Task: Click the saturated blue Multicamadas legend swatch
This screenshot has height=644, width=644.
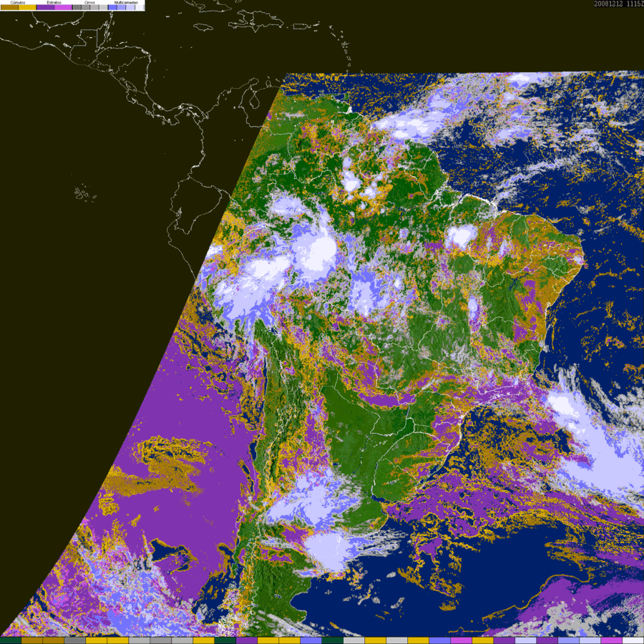Action: [112, 7]
